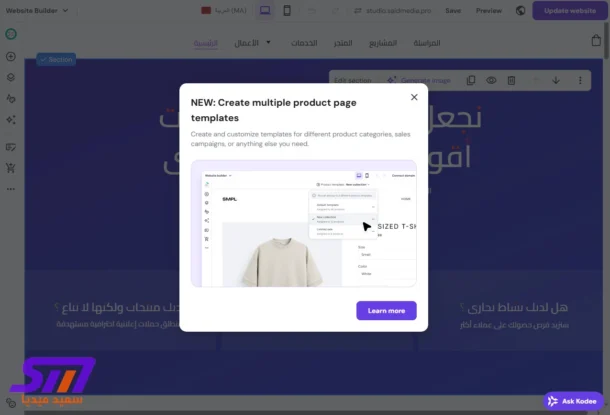Viewport: 610px width, 415px height.
Task: Open the AI tools sparkle icon
Action: pos(11,120)
